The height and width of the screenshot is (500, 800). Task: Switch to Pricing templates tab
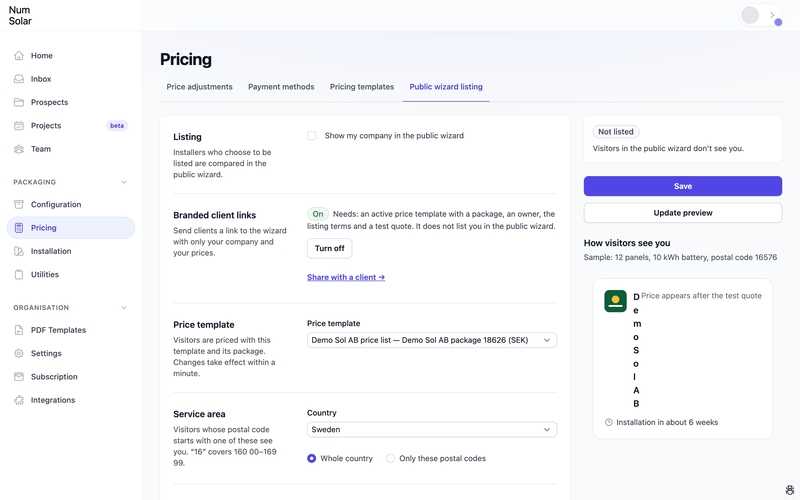362,87
